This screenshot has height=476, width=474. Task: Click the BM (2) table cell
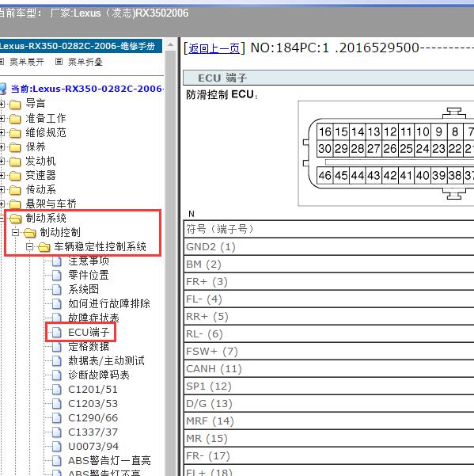coord(329,264)
